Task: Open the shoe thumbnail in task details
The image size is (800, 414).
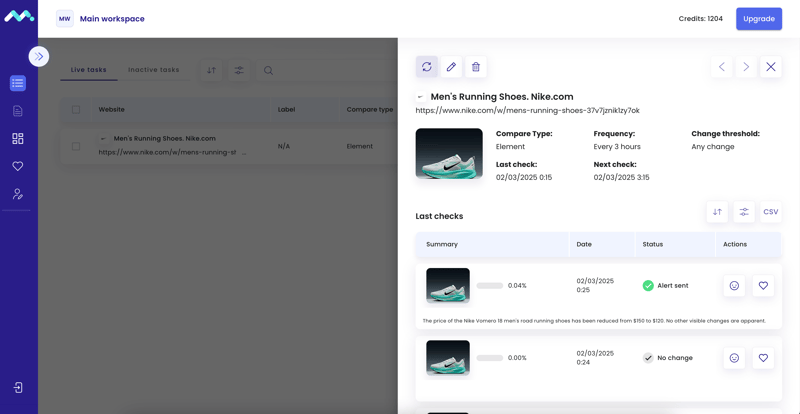Action: pos(449,154)
